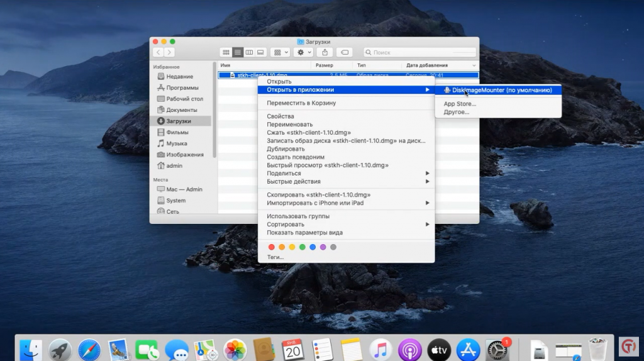This screenshot has height=361, width=644.
Task: Apply the green tag color
Action: (x=303, y=247)
